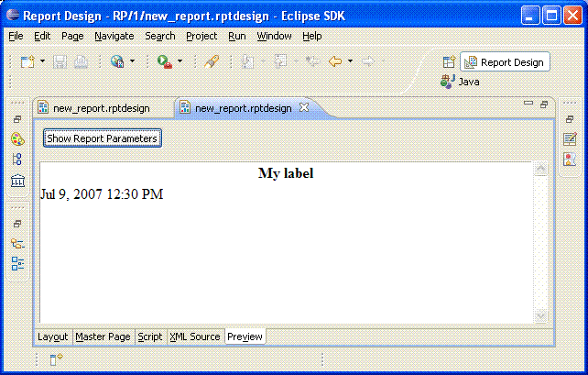
Task: Switch to the Java perspective
Action: click(x=460, y=82)
